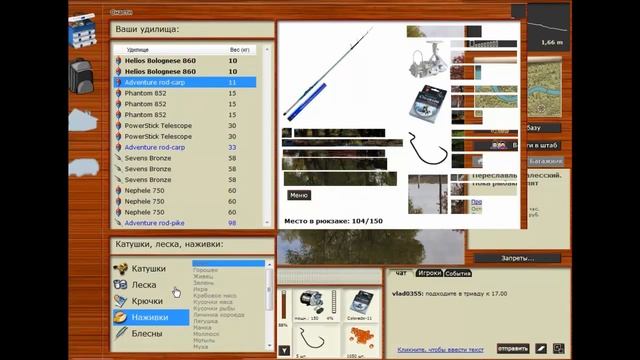This screenshot has height=360, width=640.
Task: Click the equipped reel slot
Action: [x=316, y=304]
